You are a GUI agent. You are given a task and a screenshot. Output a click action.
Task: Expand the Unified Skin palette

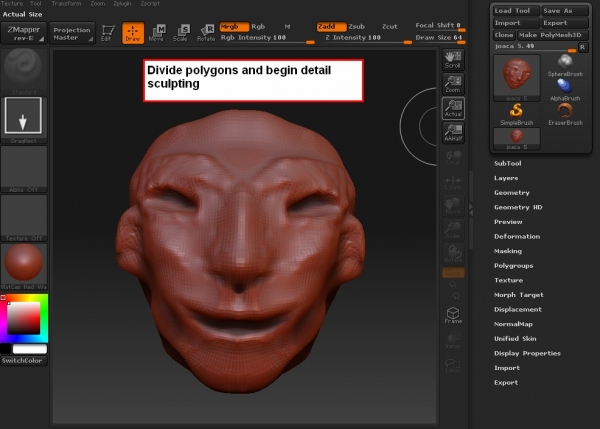pos(515,339)
